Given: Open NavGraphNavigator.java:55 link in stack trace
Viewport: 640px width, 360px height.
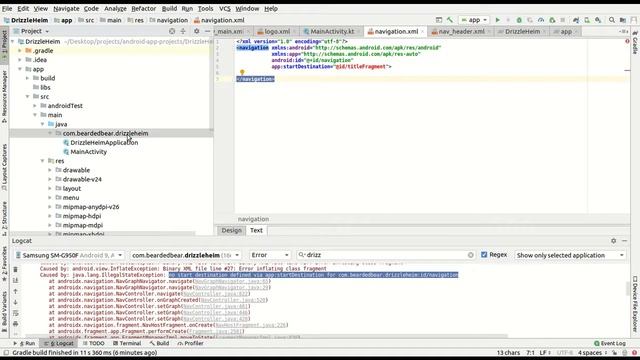Looking at the screenshot, I should pos(231,281).
